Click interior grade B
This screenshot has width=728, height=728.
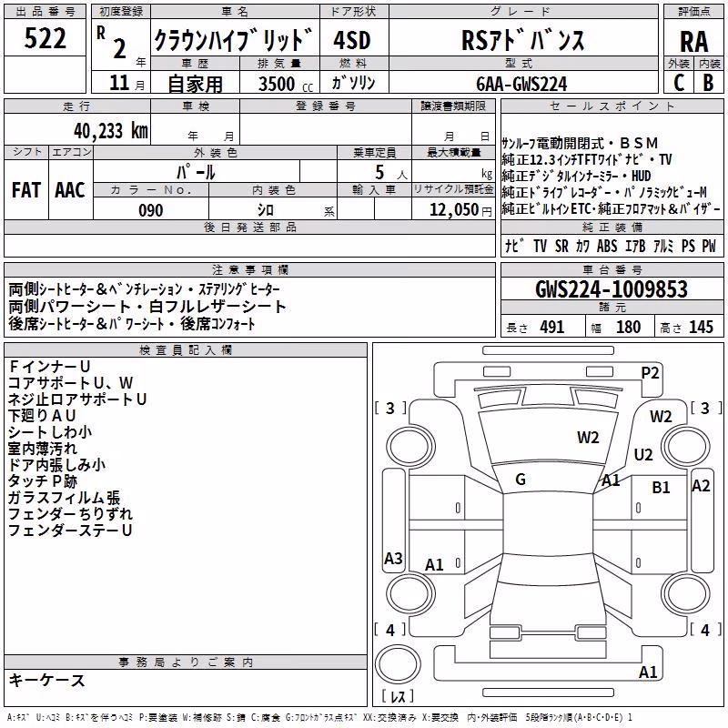coord(708,83)
